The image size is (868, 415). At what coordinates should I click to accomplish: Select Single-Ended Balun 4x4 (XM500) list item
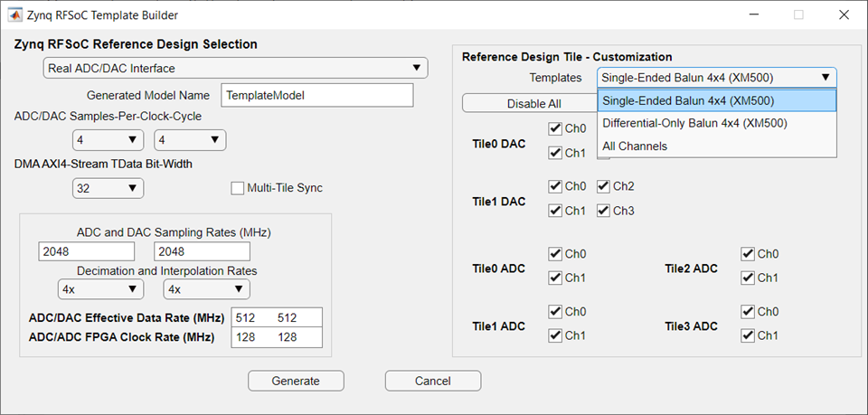[688, 100]
